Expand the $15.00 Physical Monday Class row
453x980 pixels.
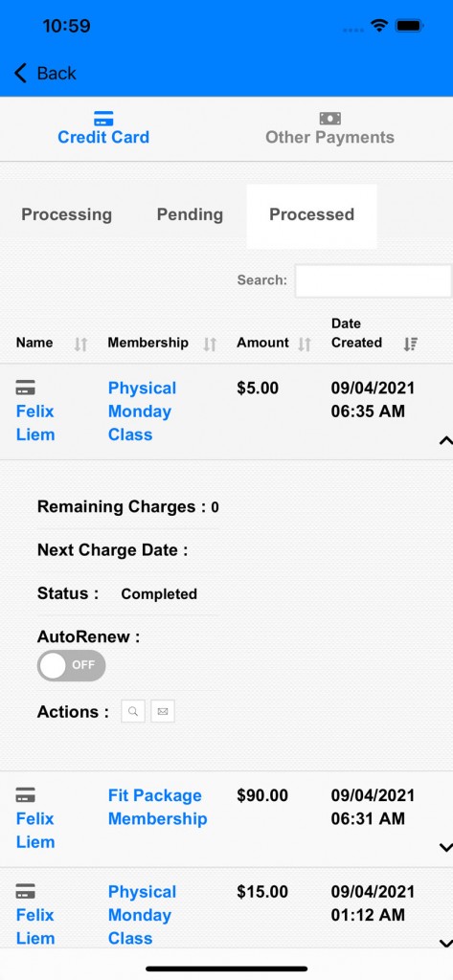tap(445, 943)
